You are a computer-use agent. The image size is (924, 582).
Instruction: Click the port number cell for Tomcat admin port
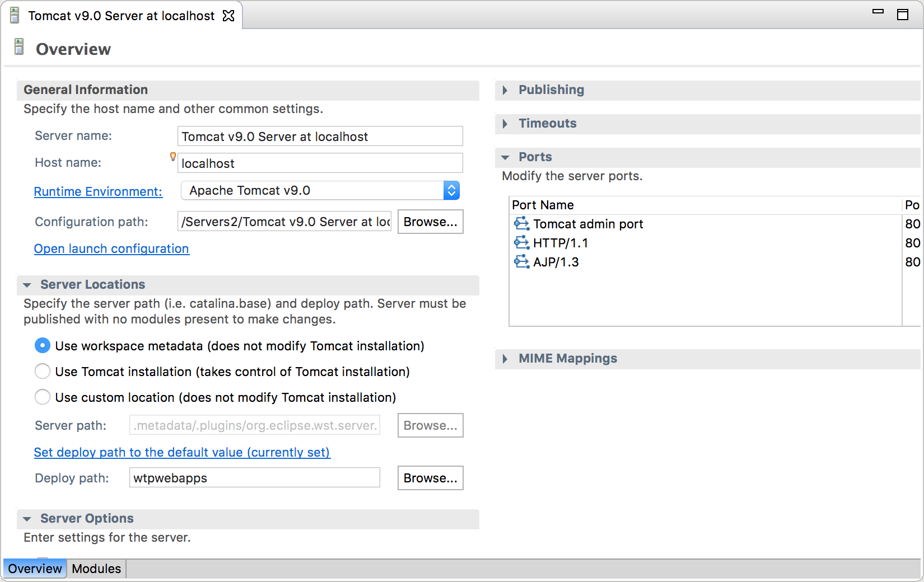click(x=913, y=224)
